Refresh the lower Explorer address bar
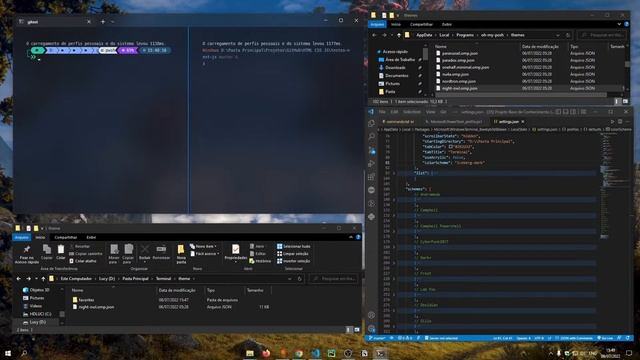The height and width of the screenshot is (360, 640). point(300,279)
